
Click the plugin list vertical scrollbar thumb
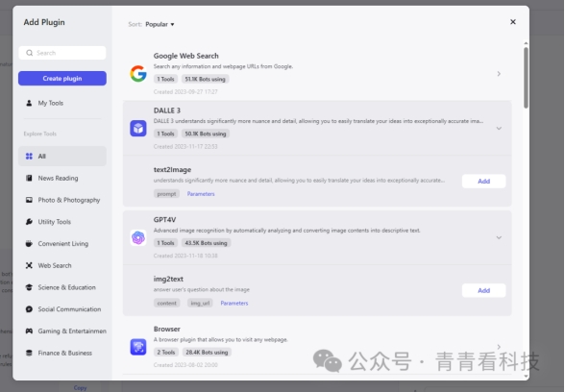[526, 78]
